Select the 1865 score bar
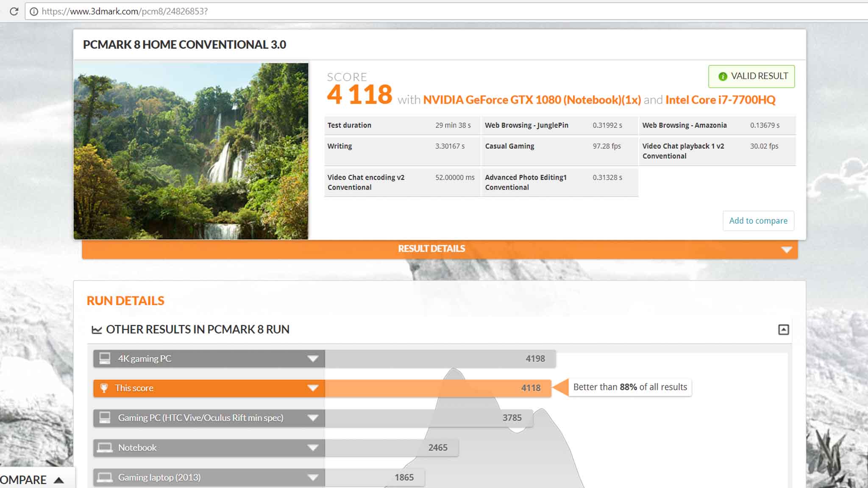 point(375,477)
